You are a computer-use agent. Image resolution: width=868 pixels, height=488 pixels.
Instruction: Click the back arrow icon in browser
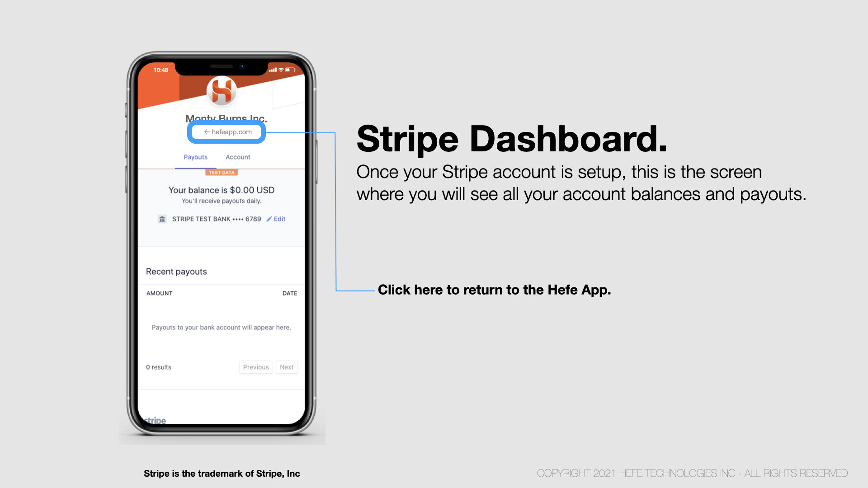(x=206, y=131)
